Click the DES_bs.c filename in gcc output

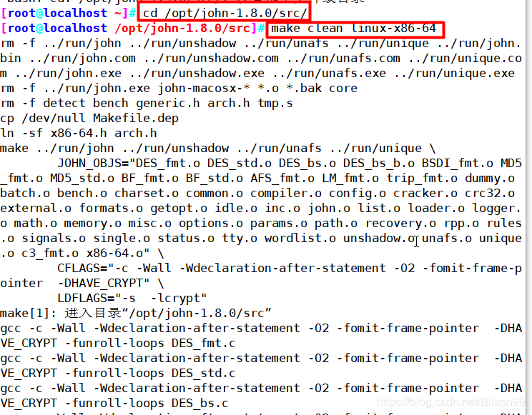coord(199,403)
